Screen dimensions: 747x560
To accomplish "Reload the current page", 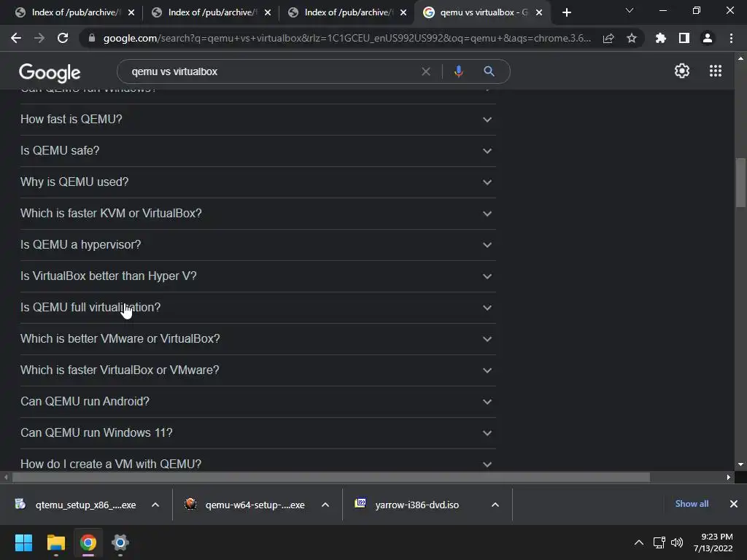I will (x=63, y=38).
